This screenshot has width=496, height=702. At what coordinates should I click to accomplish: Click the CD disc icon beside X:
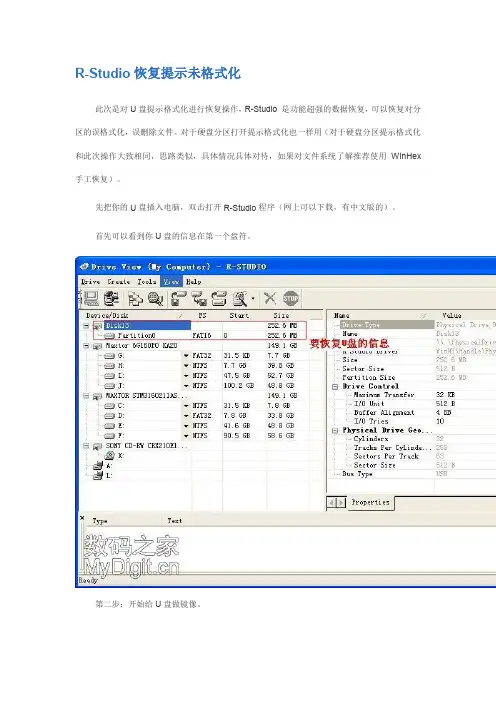pyautogui.click(x=110, y=455)
